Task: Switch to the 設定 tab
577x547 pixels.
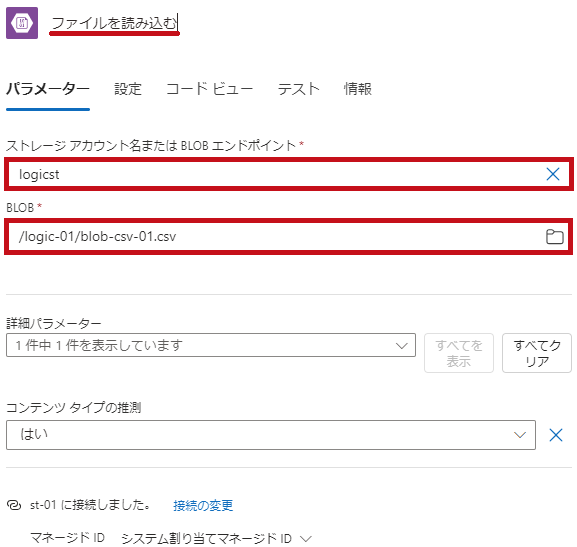Action: pyautogui.click(x=128, y=89)
